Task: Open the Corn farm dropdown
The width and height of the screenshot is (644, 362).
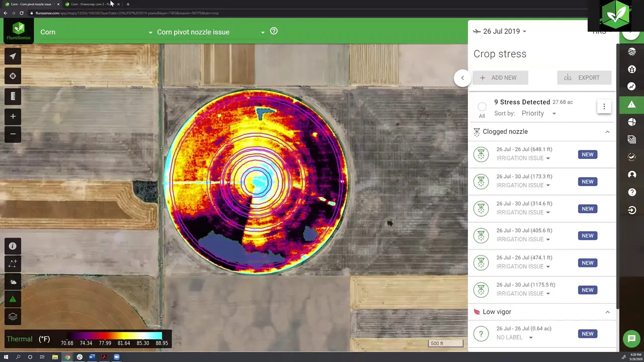Action: 97,32
